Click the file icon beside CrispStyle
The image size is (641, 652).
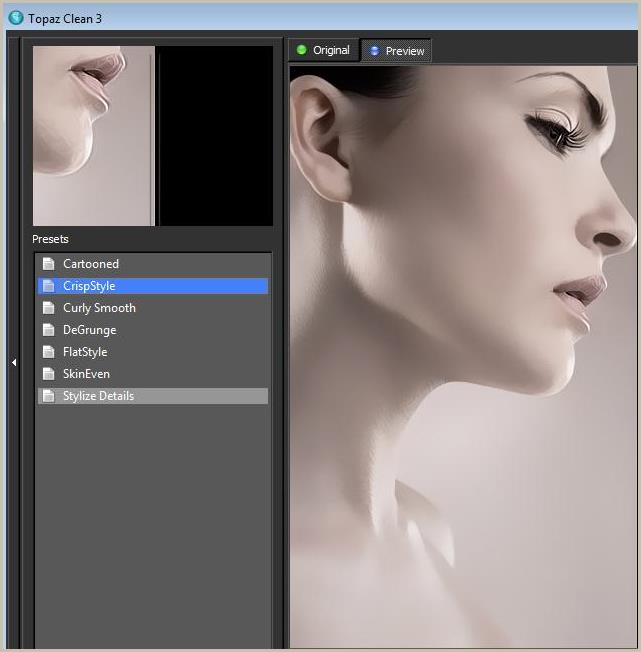point(48,286)
